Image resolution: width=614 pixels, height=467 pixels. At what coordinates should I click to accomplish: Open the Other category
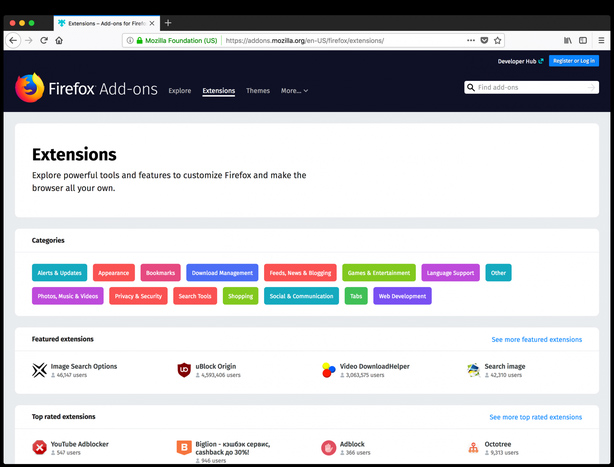point(498,273)
